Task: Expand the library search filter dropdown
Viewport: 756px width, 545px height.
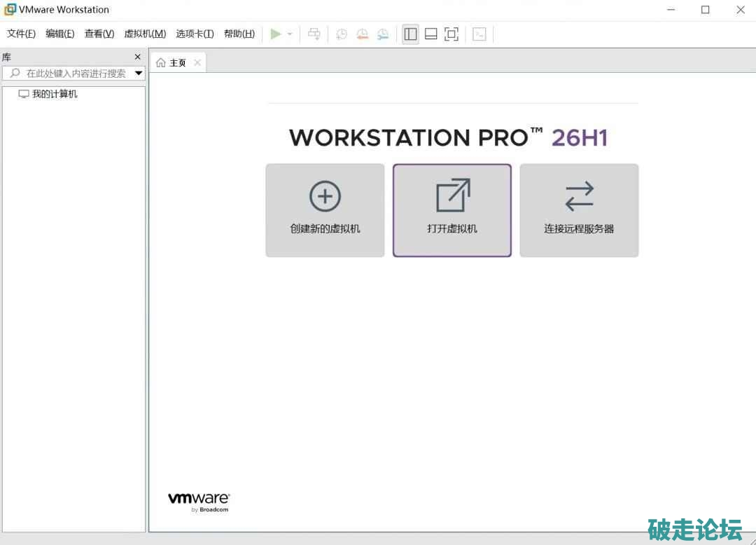Action: click(x=139, y=74)
